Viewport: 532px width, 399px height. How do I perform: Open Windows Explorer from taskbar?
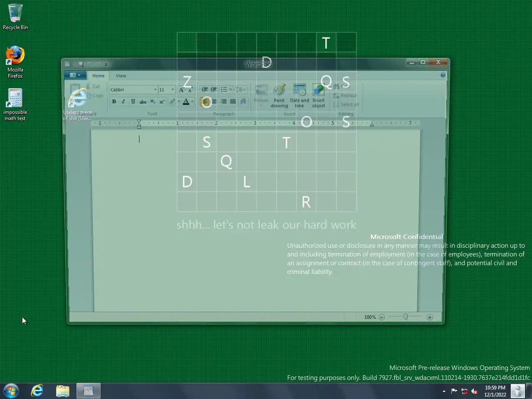[x=63, y=391]
